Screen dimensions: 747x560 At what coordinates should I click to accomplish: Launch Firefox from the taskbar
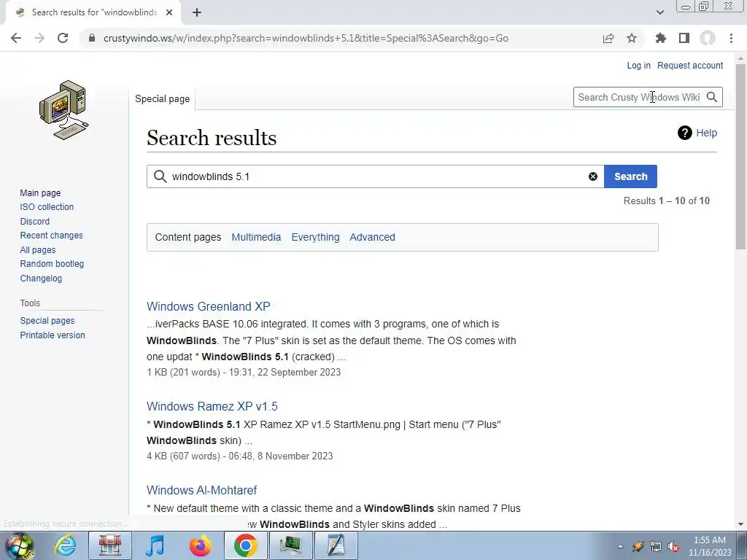(x=200, y=545)
